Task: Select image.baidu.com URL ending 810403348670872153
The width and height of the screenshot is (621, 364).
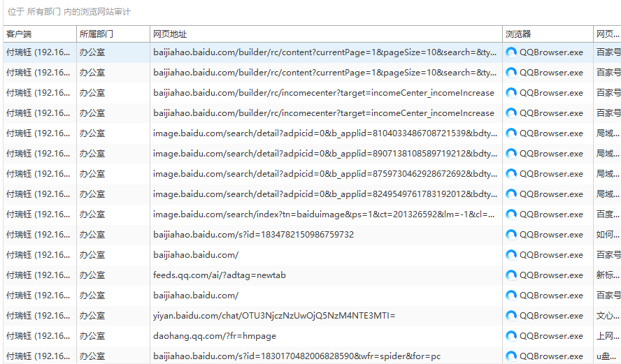Action: (324, 133)
